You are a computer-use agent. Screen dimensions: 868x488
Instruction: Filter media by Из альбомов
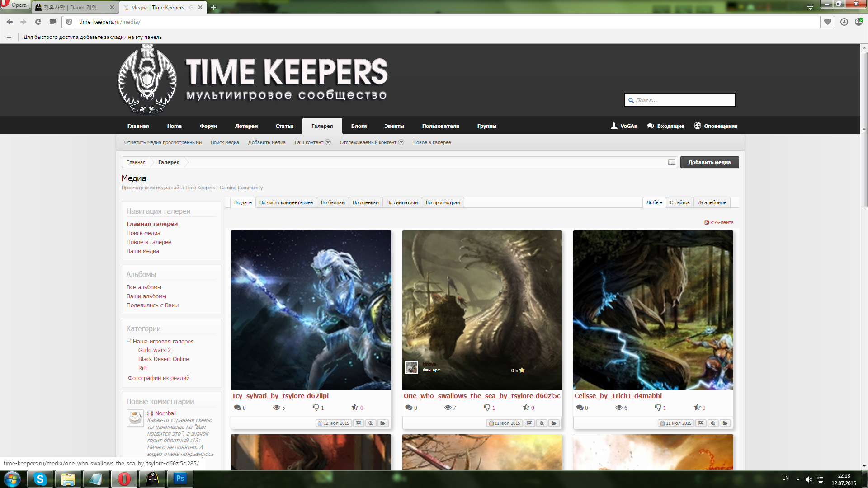(x=712, y=202)
